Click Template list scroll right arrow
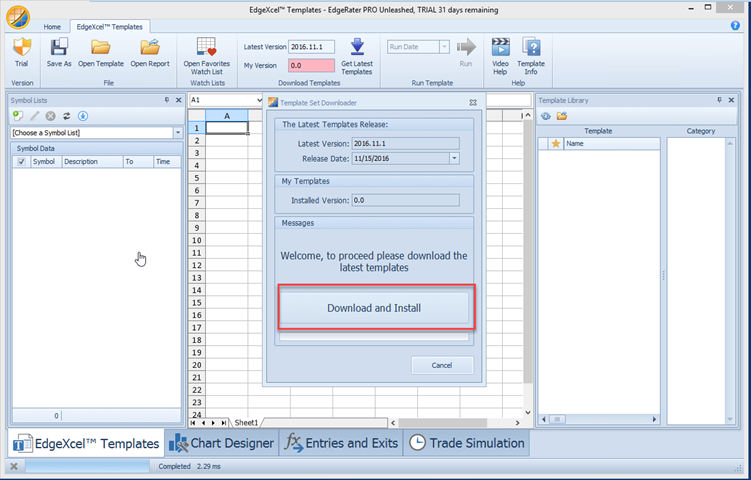The height and width of the screenshot is (480, 751). pyautogui.click(x=654, y=419)
